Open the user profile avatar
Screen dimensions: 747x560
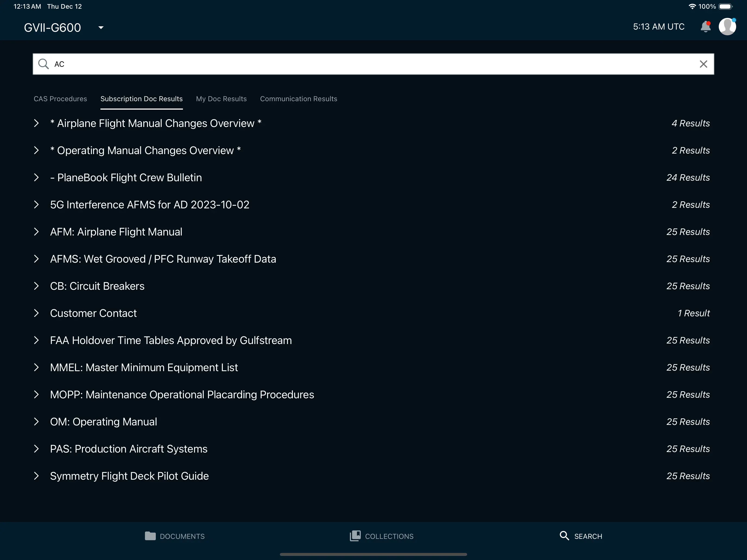click(727, 27)
